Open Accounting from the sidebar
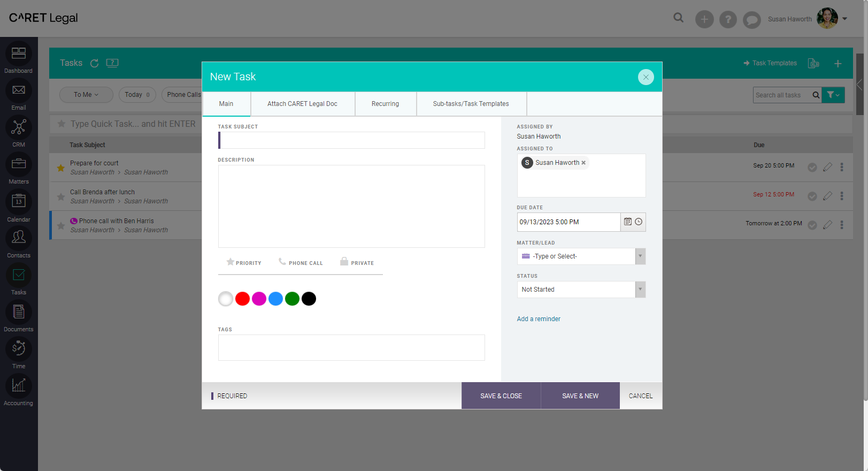The height and width of the screenshot is (471, 868). click(19, 386)
